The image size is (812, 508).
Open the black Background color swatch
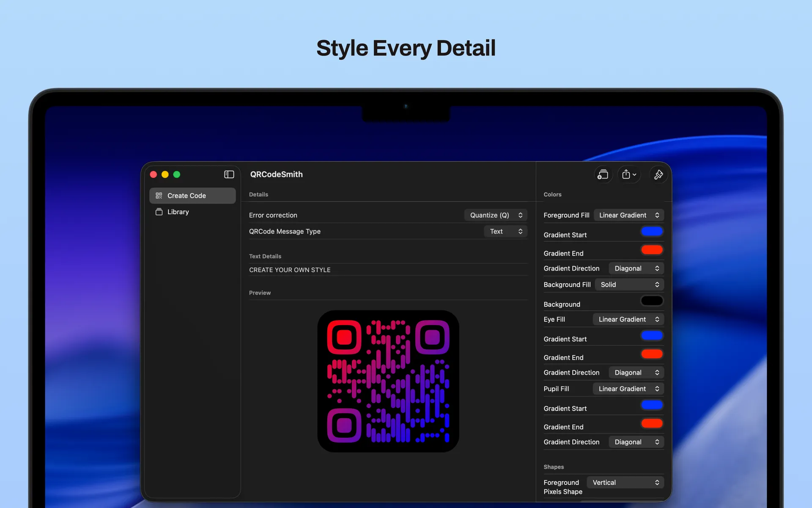pos(652,301)
